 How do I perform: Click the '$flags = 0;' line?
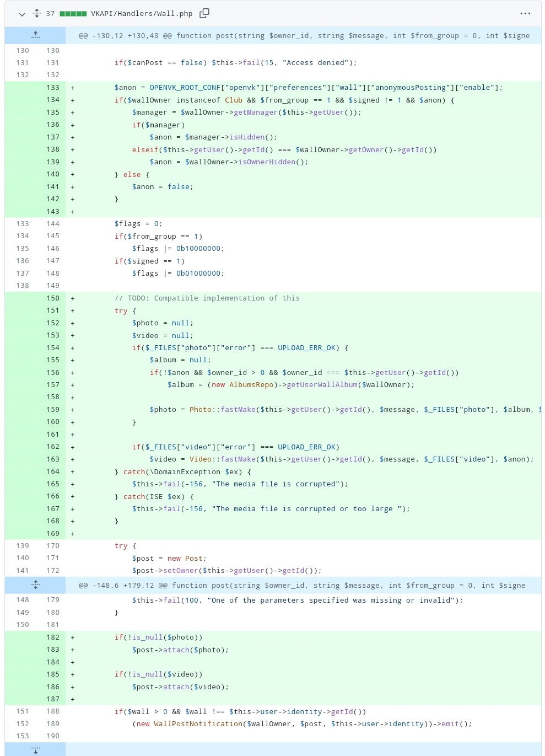coord(138,224)
